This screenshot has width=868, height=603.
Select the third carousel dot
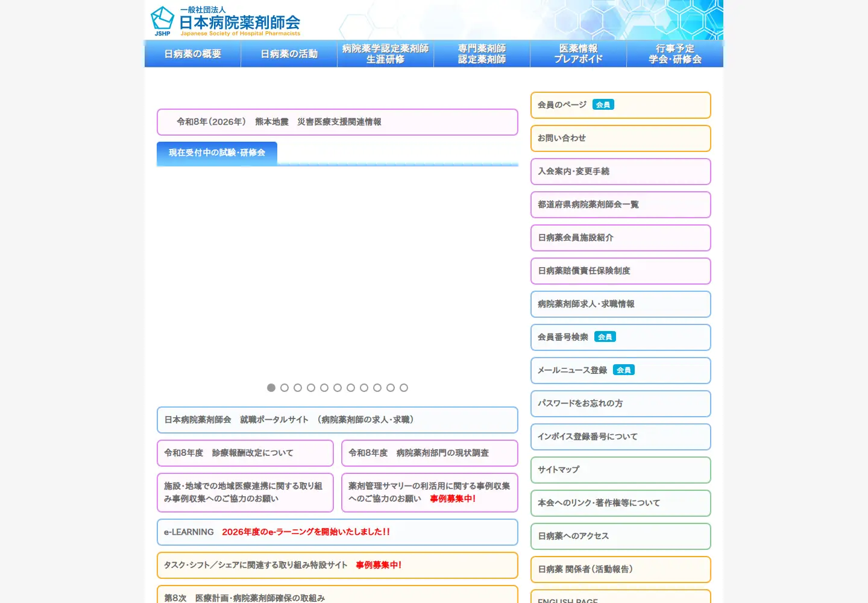tap(298, 388)
